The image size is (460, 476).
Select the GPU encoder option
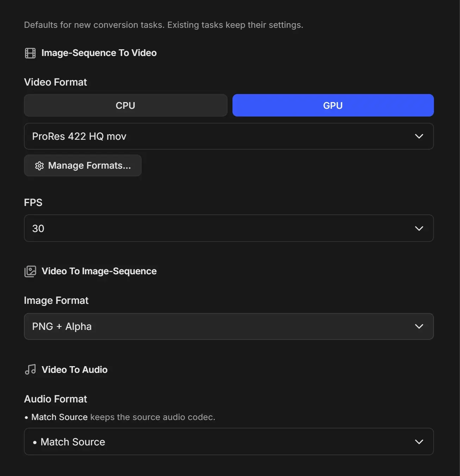coord(333,105)
